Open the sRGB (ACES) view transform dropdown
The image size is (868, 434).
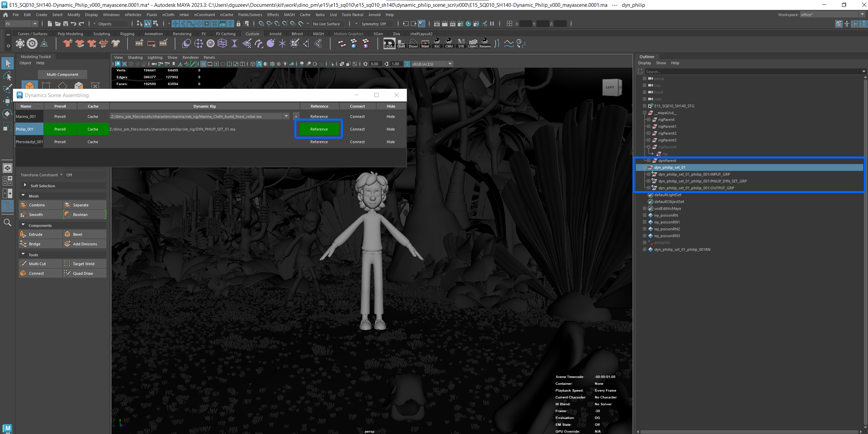pyautogui.click(x=450, y=64)
